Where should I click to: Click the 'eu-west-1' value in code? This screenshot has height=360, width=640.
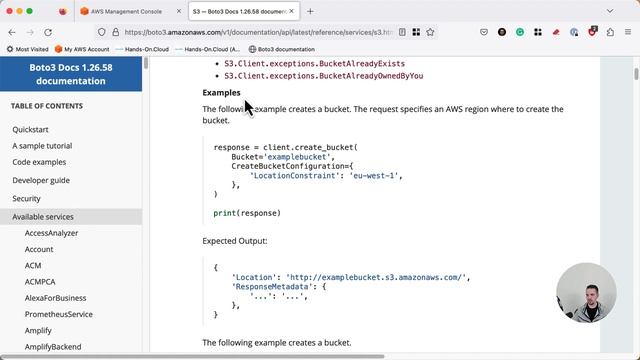(x=373, y=176)
